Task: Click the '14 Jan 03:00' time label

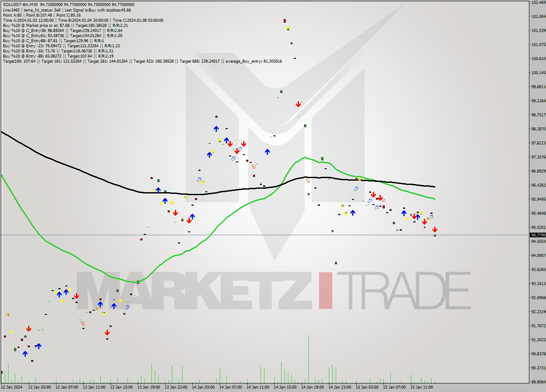Action: coord(203,387)
